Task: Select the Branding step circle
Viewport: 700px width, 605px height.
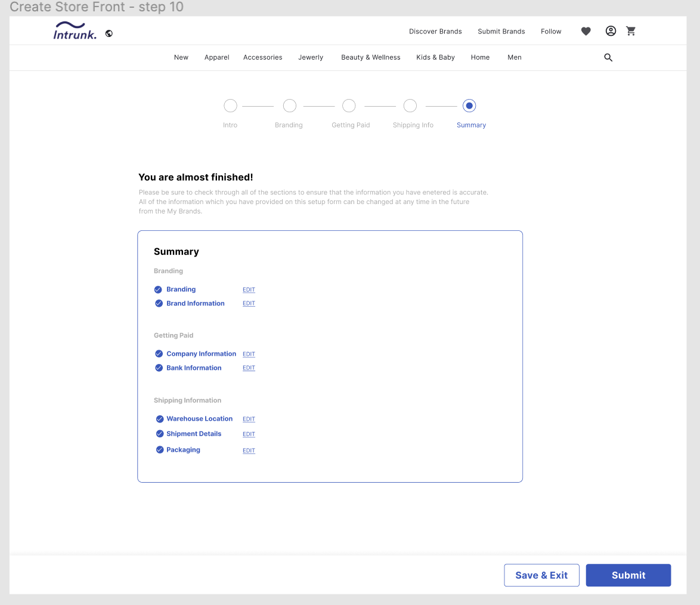Action: tap(290, 106)
